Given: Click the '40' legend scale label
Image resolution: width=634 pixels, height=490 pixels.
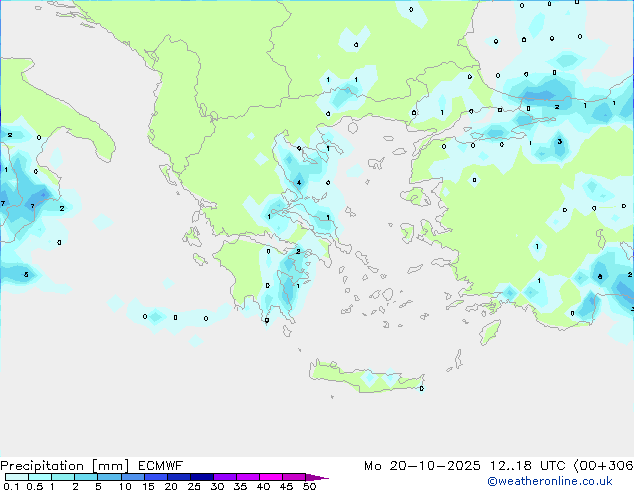Looking at the screenshot, I should pos(263,486).
